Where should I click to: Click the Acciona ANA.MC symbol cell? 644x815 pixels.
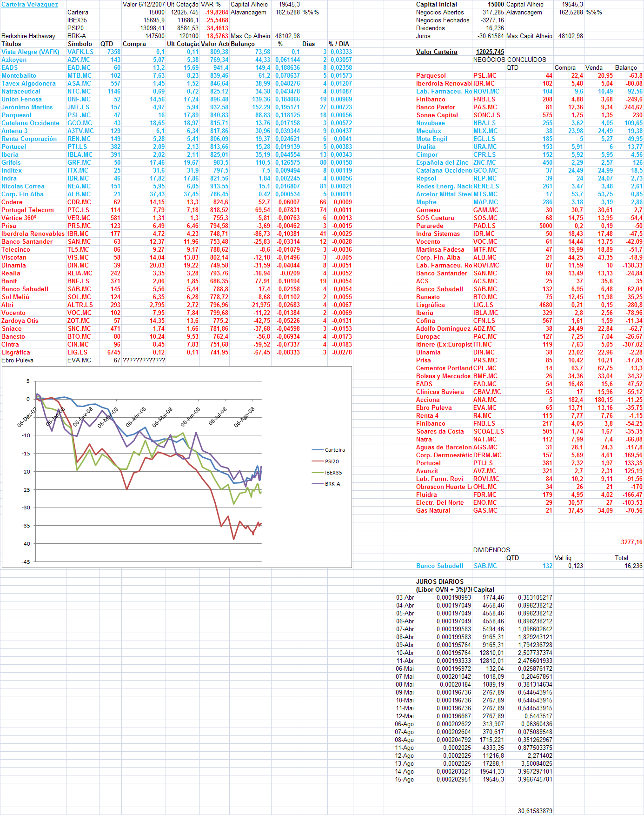(485, 400)
